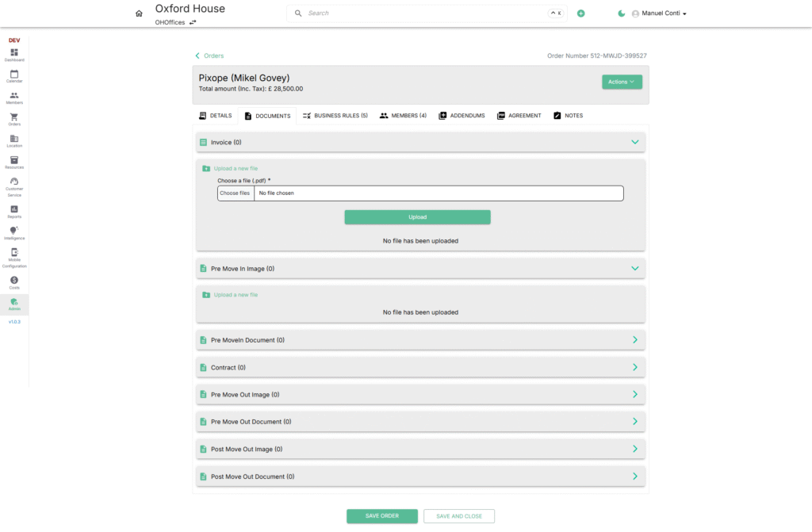Switch location with OHOffices swap arrows
This screenshot has width=812, height=532.
pyautogui.click(x=193, y=22)
